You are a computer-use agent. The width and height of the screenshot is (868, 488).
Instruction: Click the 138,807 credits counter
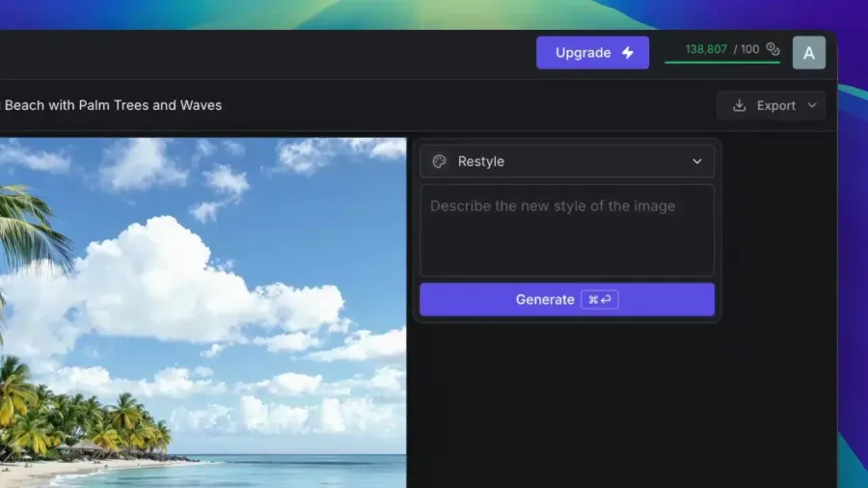point(706,49)
